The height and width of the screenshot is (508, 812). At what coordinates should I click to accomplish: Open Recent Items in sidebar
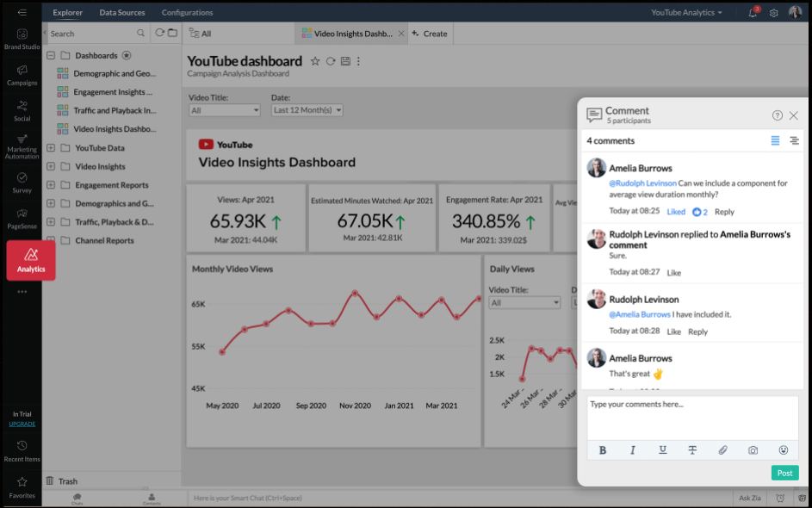[x=22, y=451]
